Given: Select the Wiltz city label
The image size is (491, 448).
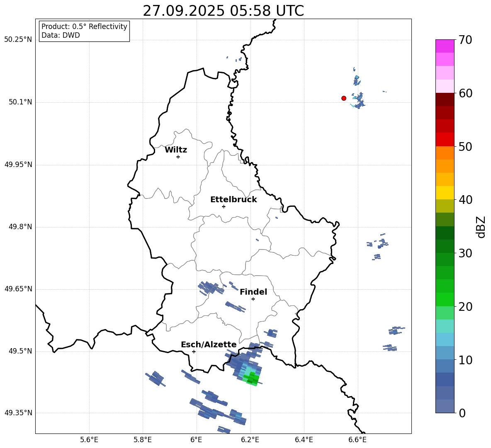Looking at the screenshot, I should coord(176,150).
